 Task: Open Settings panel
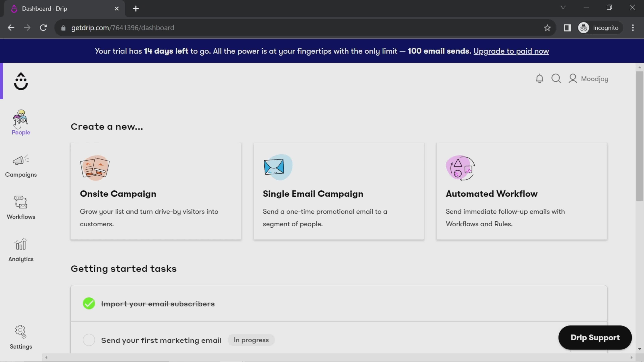[21, 337]
